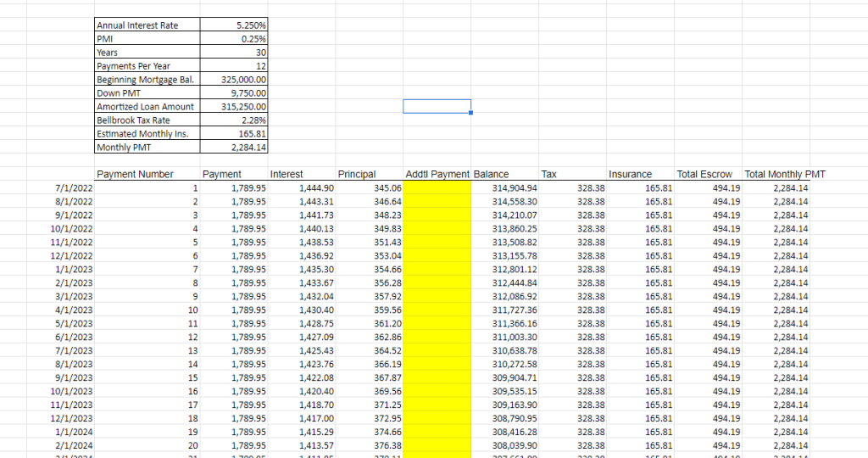Click the fill handle of the selected cell
Screen dimensions: 868x458
[470, 113]
